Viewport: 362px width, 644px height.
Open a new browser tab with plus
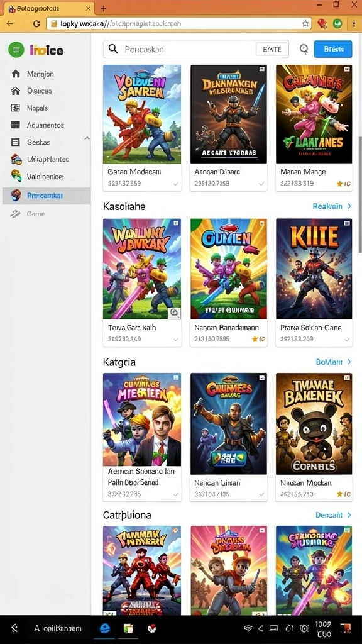(x=104, y=8)
